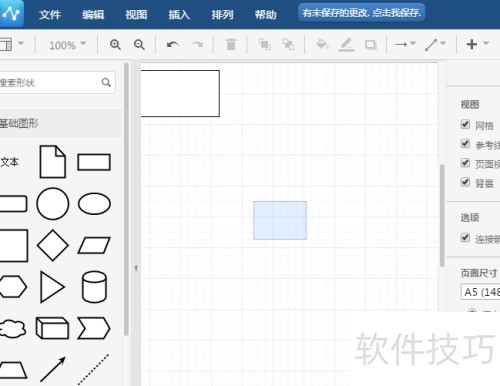The width and height of the screenshot is (500, 386).
Task: Click the zoom in magnifier icon
Action: pyautogui.click(x=115, y=44)
